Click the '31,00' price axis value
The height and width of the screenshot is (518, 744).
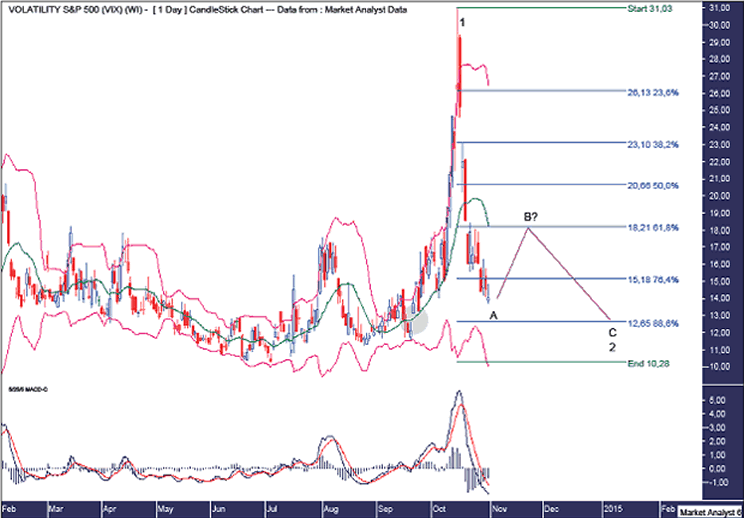tap(718, 8)
